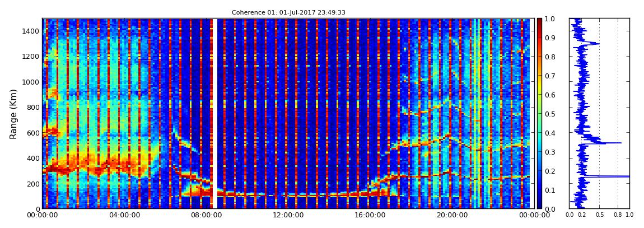Click the 0.2 tick label under profile plot
Viewport: 644px width, 228px height.
point(582,215)
